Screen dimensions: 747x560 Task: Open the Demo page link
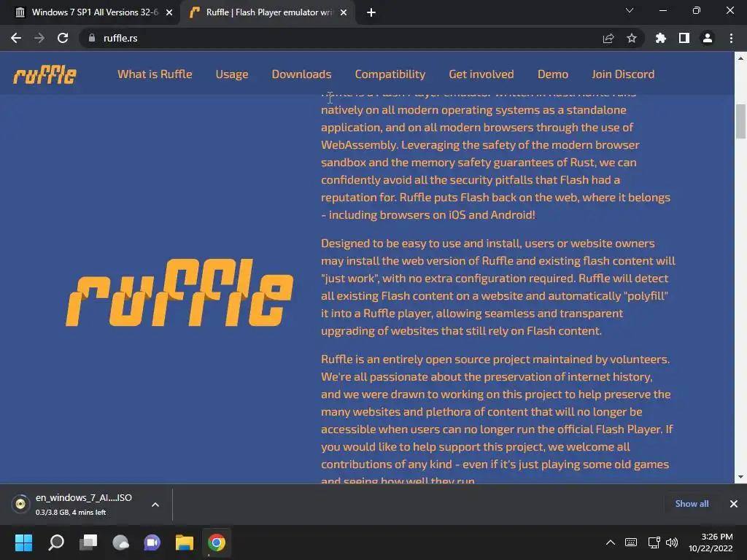point(553,74)
